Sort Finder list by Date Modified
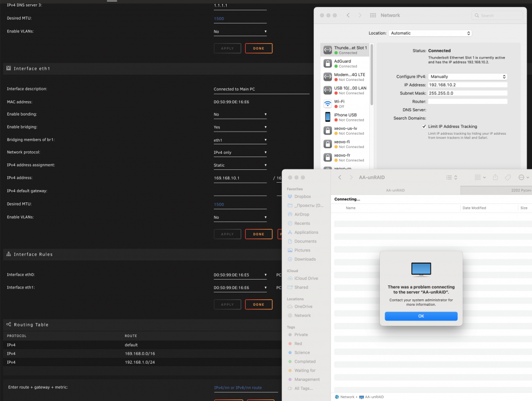The image size is (532, 401). pos(474,208)
